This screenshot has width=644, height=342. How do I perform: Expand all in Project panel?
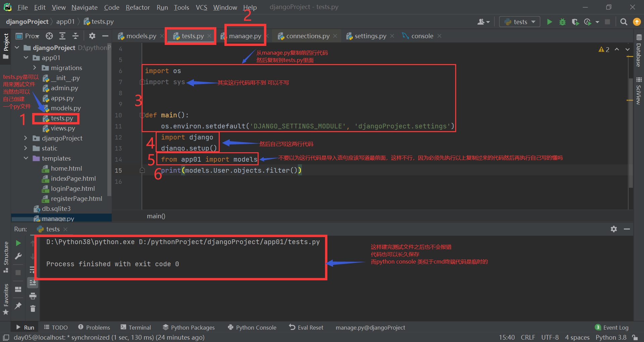click(x=62, y=36)
